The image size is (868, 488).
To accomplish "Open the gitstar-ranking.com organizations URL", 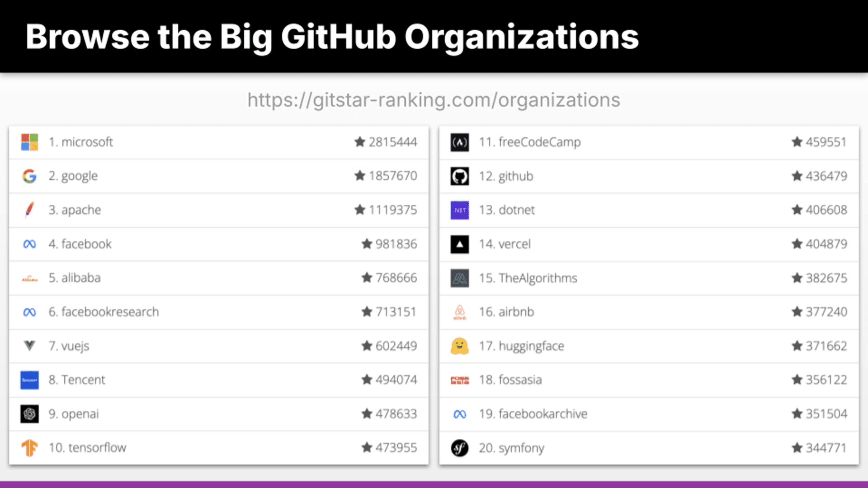I will 434,99.
